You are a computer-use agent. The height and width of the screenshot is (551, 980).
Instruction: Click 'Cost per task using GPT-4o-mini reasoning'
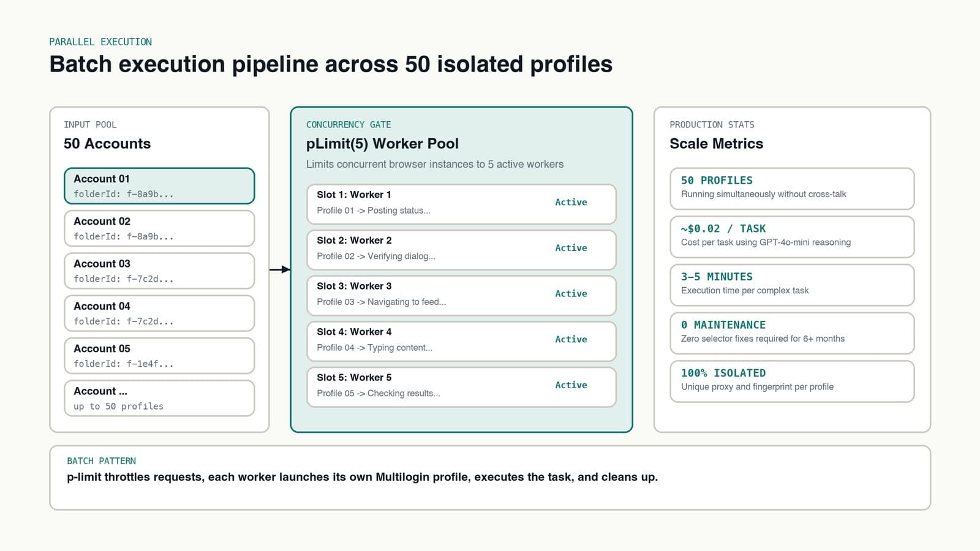766,242
